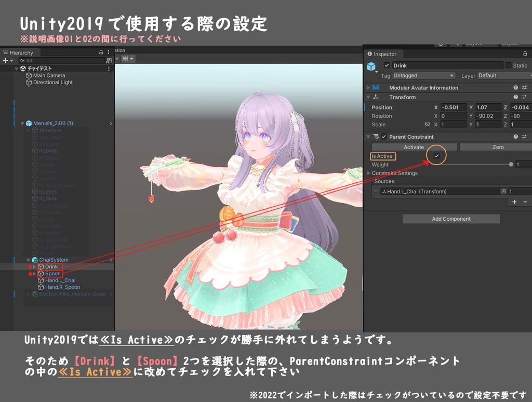Select Hand.L_Chai in Hierarchy
This screenshot has width=532, height=402.
point(60,280)
